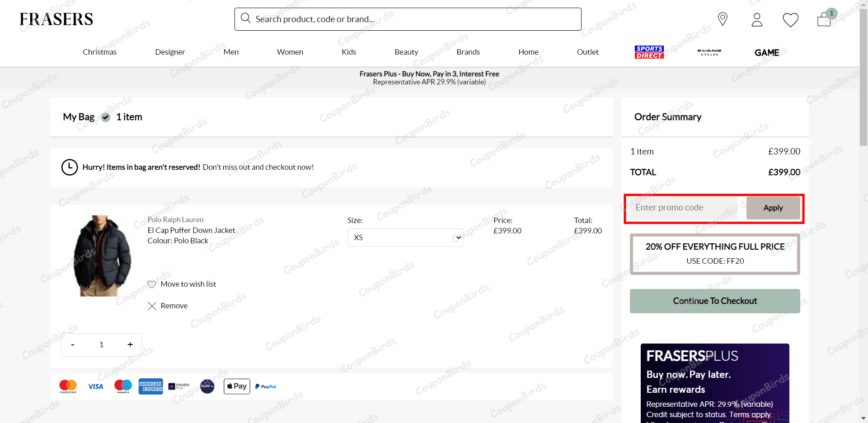Click Continue To Checkout

coord(714,301)
